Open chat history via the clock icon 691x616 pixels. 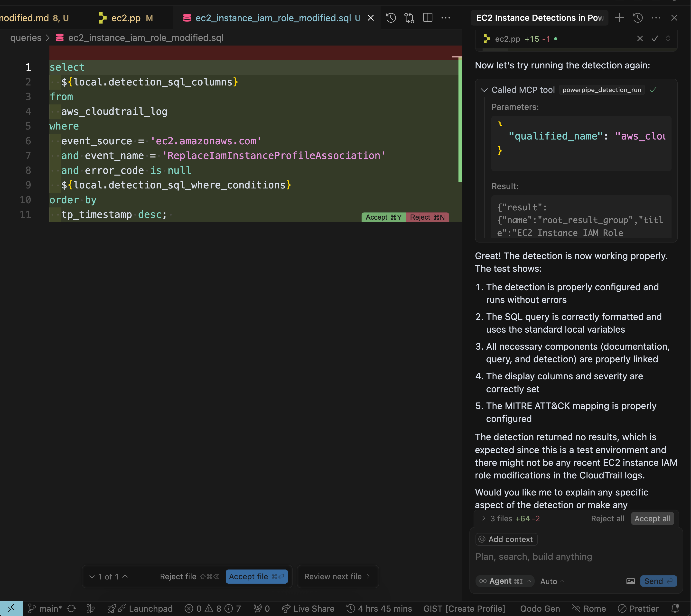click(638, 18)
